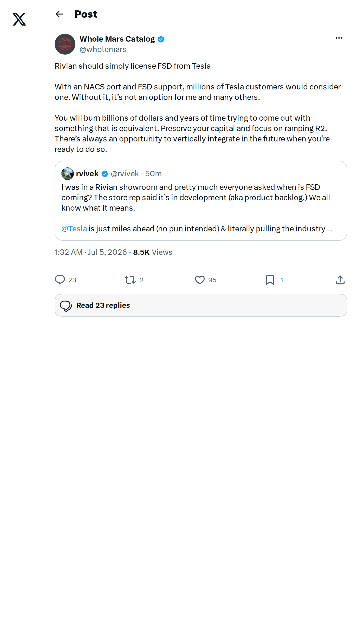Open the three-dot more options menu
Viewport: 364px width, 624px height.
coord(339,38)
